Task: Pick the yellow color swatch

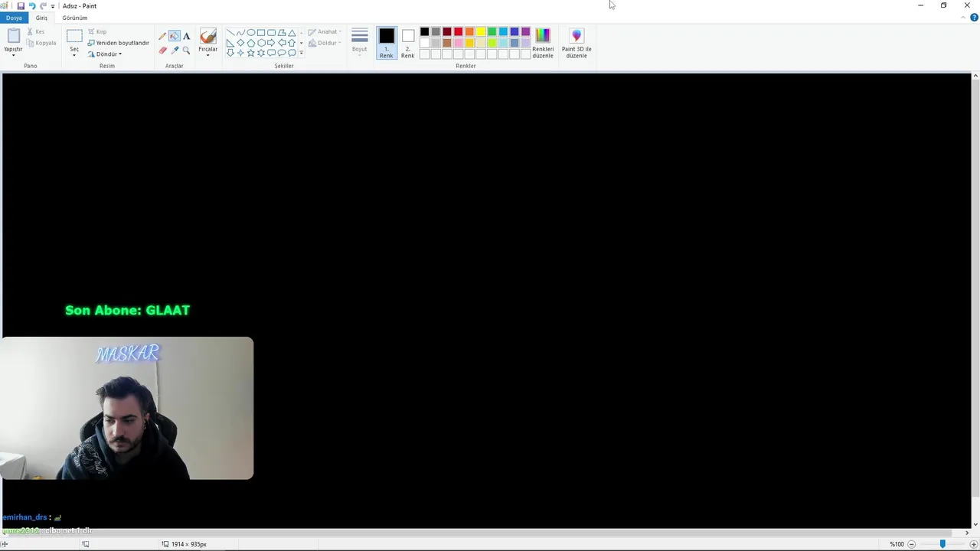Action: (481, 31)
